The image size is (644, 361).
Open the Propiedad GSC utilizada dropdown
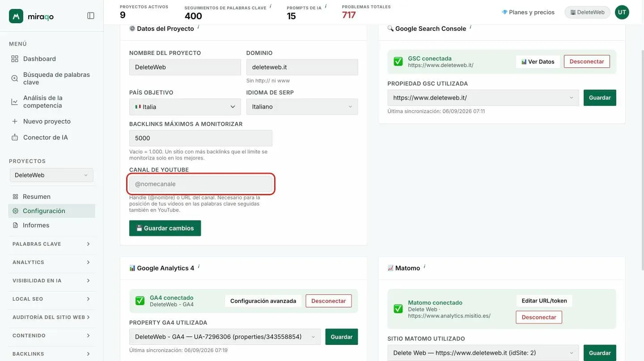coord(483,98)
